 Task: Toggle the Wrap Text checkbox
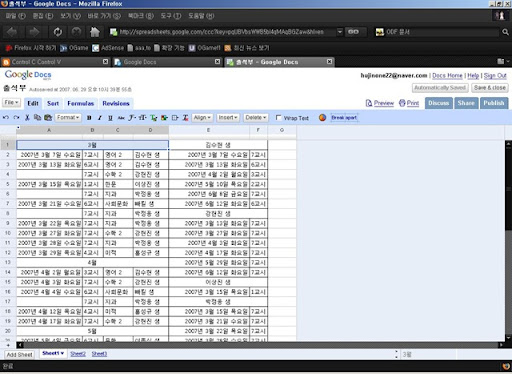[278, 117]
